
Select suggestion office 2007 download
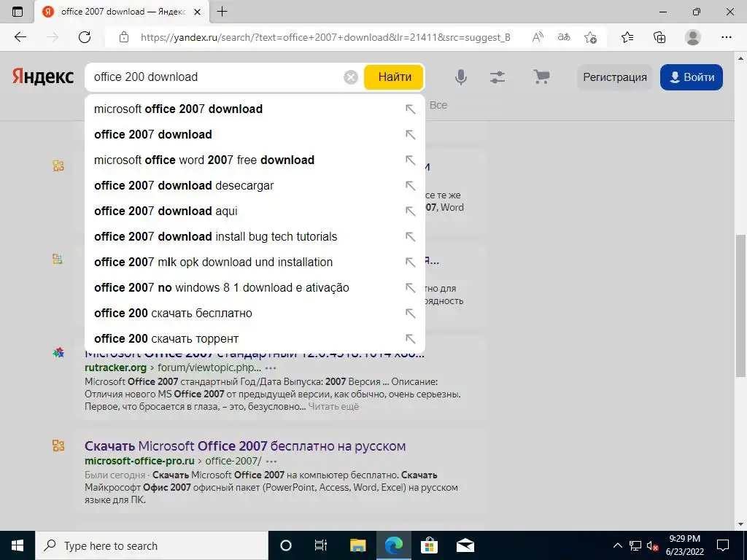(255, 135)
